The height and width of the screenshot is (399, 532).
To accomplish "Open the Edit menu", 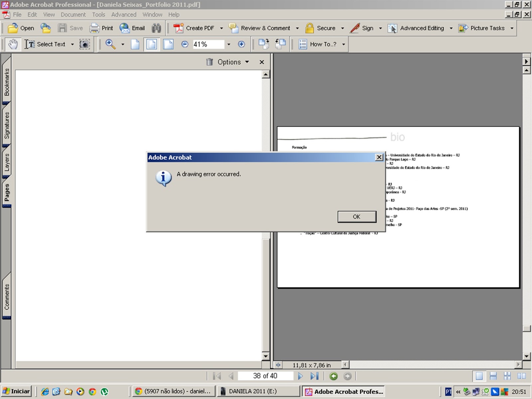I will (32, 15).
